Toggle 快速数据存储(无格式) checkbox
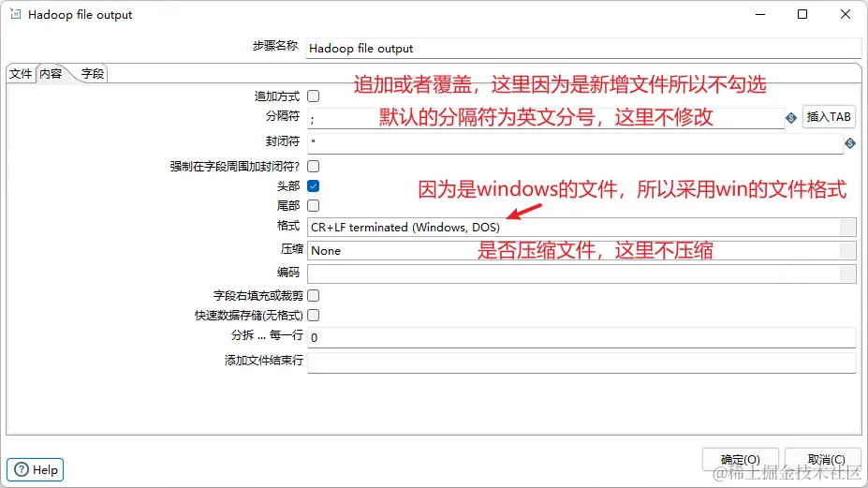 point(314,315)
